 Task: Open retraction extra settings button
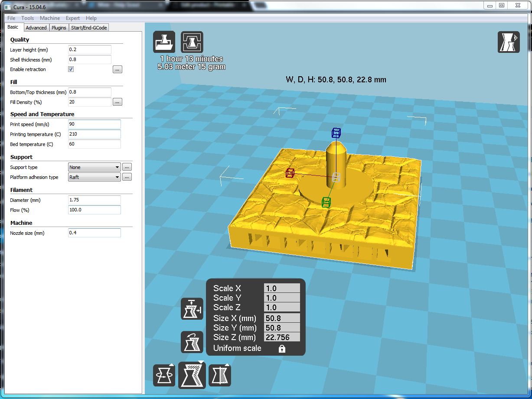(117, 69)
